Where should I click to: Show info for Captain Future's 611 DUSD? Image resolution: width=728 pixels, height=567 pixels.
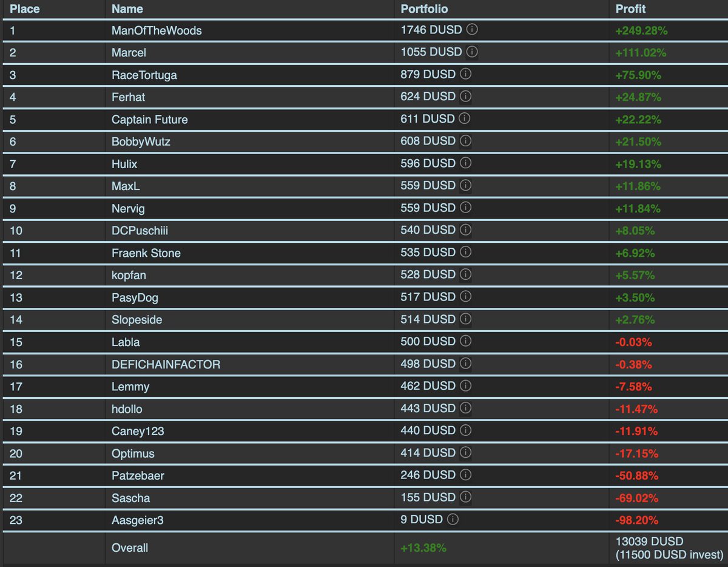465,118
